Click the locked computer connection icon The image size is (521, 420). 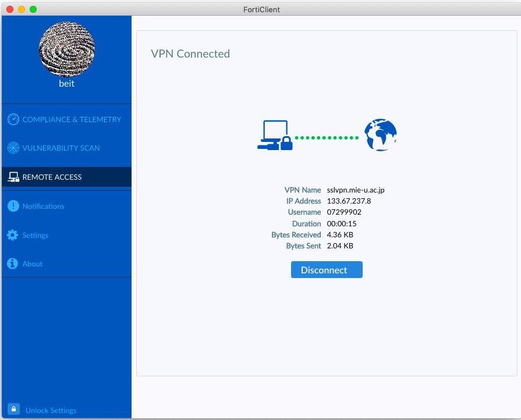tap(275, 136)
